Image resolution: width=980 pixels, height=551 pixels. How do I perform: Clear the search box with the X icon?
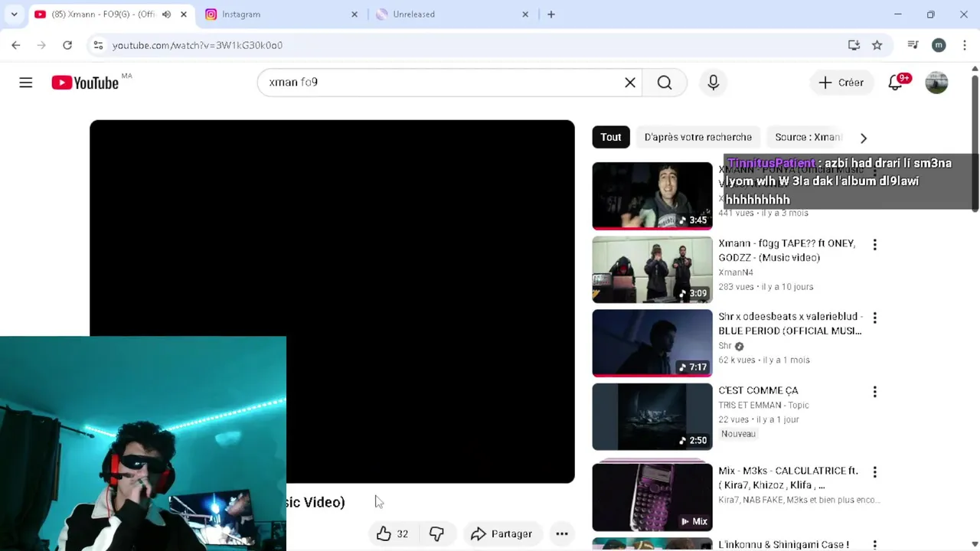coord(630,83)
